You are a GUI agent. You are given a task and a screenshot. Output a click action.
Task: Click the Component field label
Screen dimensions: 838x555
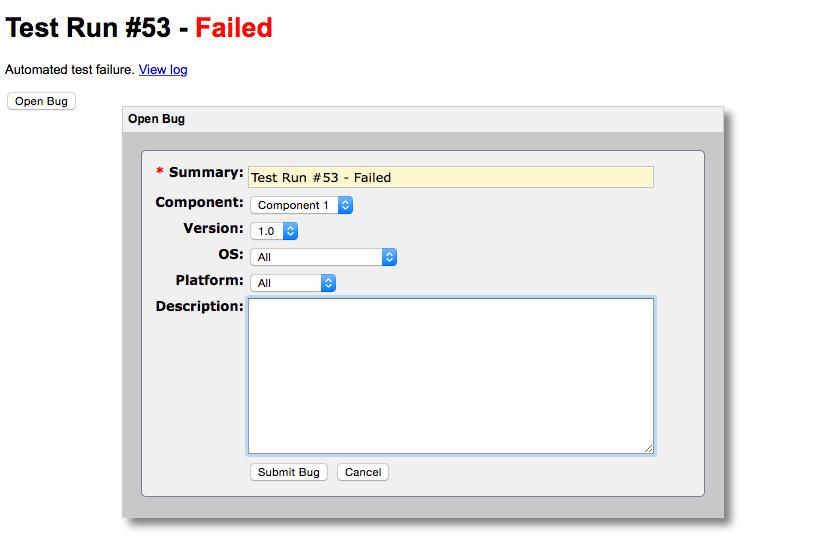(x=199, y=202)
